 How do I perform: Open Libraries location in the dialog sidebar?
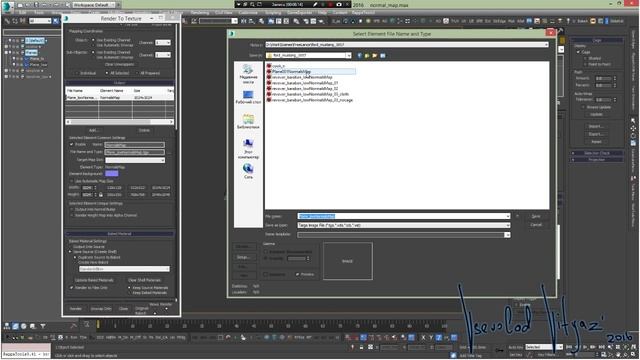click(x=248, y=122)
